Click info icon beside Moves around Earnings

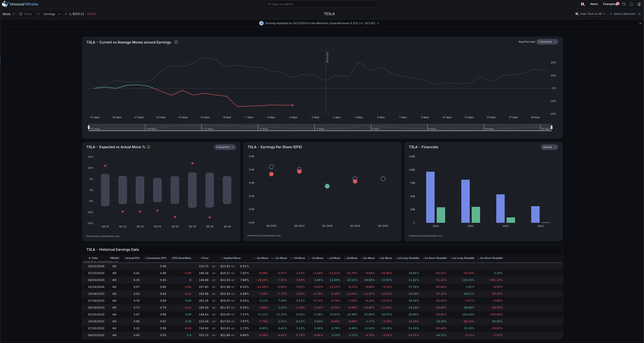coord(176,42)
